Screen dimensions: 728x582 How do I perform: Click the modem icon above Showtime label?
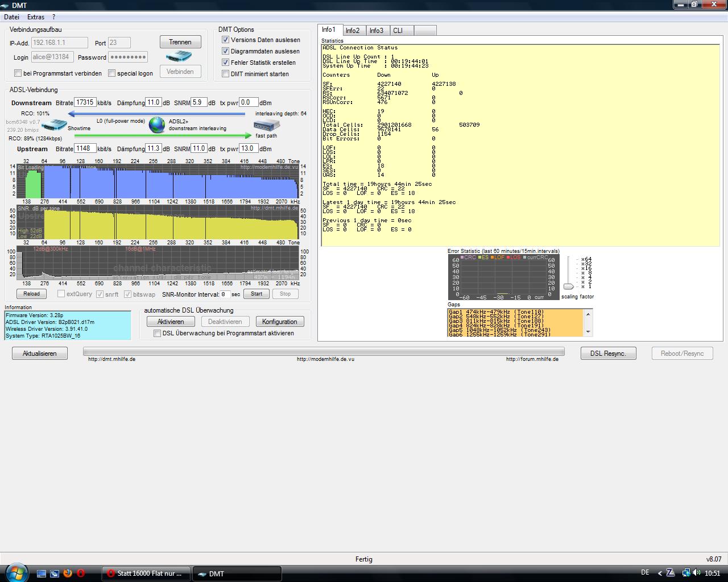(x=55, y=125)
